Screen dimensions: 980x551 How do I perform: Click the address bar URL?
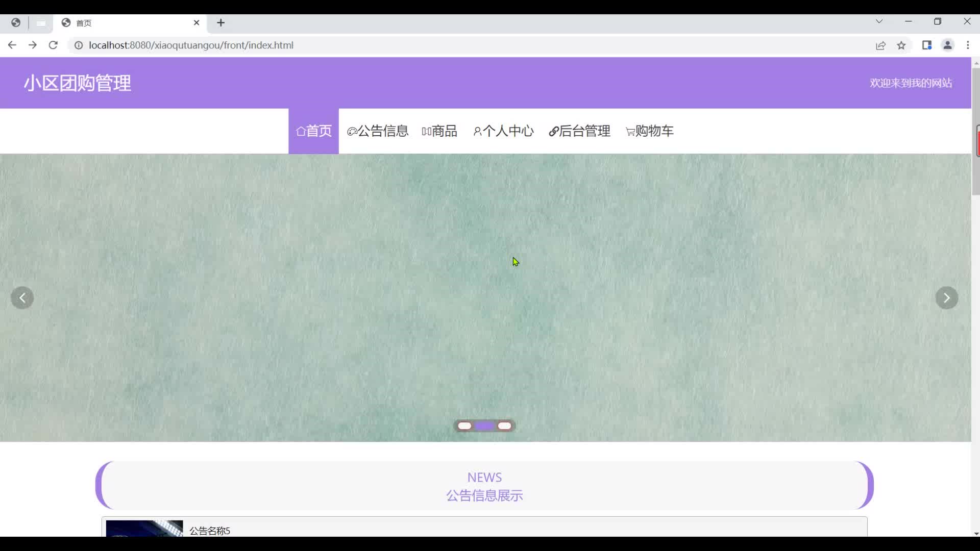(191, 45)
